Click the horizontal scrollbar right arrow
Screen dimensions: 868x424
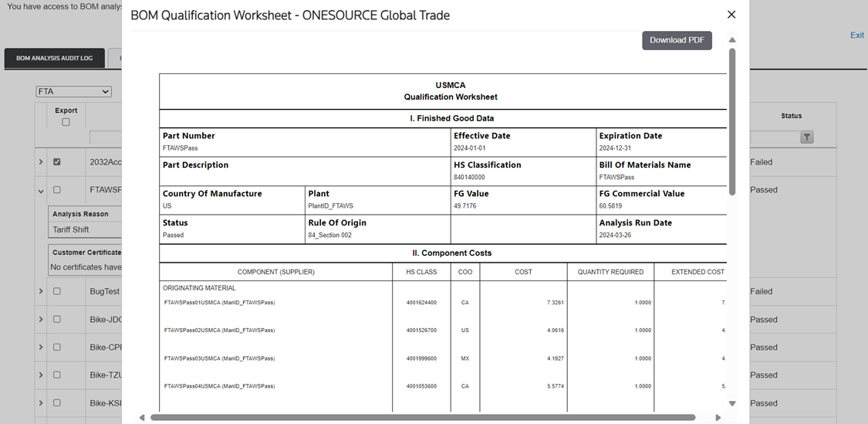tap(718, 417)
